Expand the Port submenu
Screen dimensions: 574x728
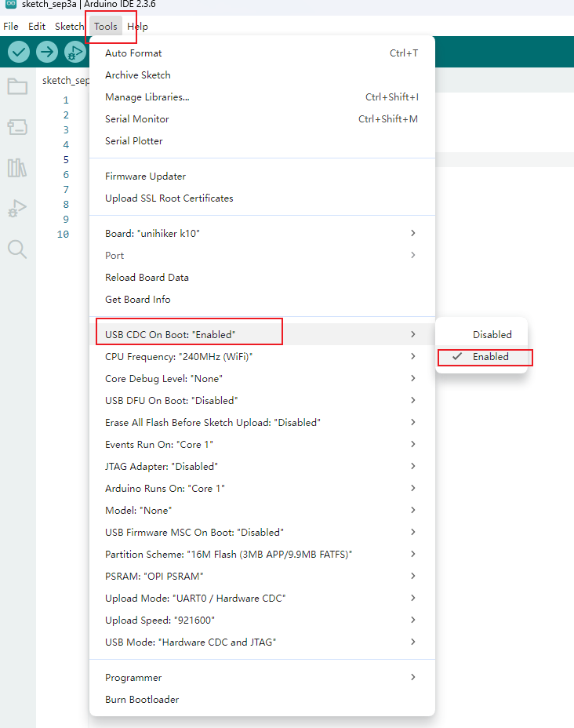pos(262,256)
